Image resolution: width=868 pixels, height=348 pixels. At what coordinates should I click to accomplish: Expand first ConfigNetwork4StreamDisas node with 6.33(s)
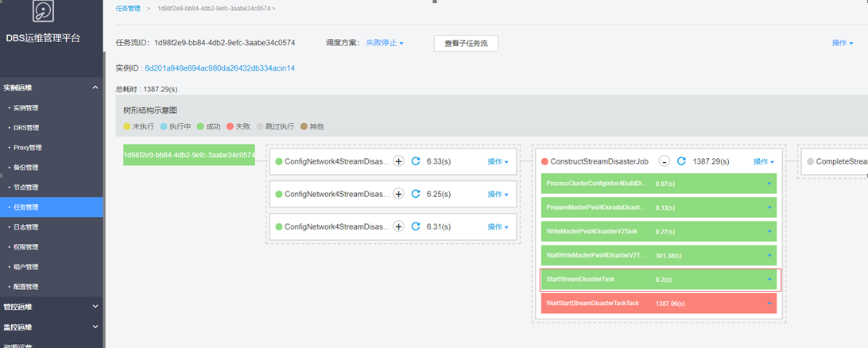(x=398, y=161)
